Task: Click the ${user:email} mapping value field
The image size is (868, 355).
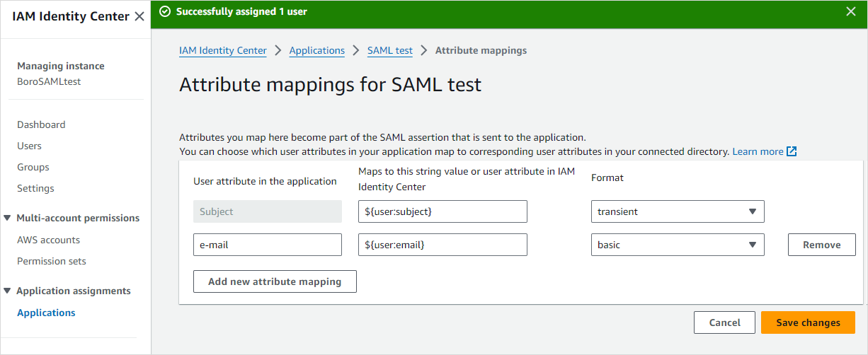Action: point(442,245)
